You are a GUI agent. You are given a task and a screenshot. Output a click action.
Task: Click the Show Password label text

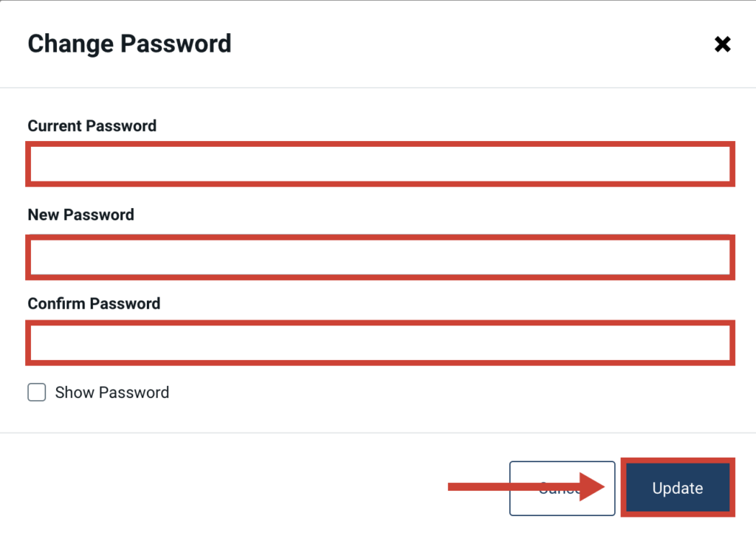[112, 392]
